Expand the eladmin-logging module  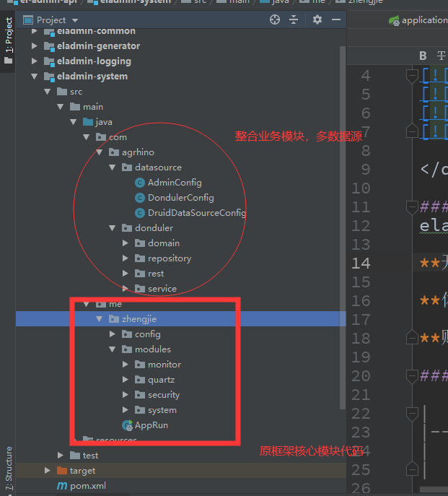coord(34,61)
